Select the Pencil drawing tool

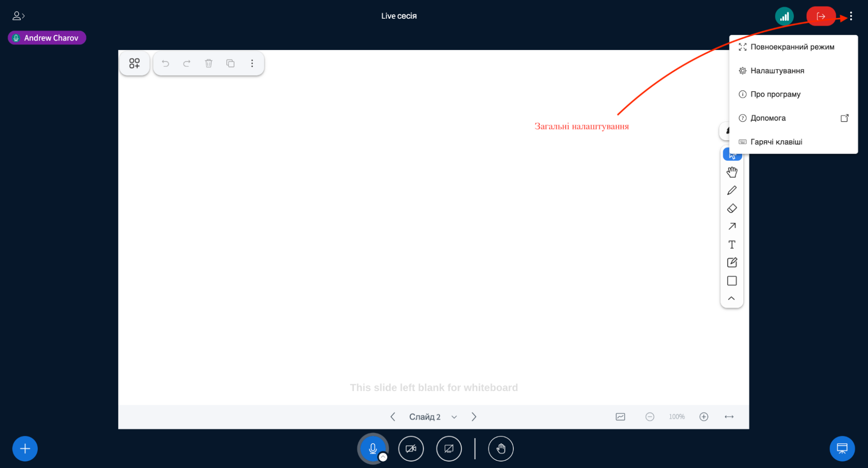pos(732,191)
